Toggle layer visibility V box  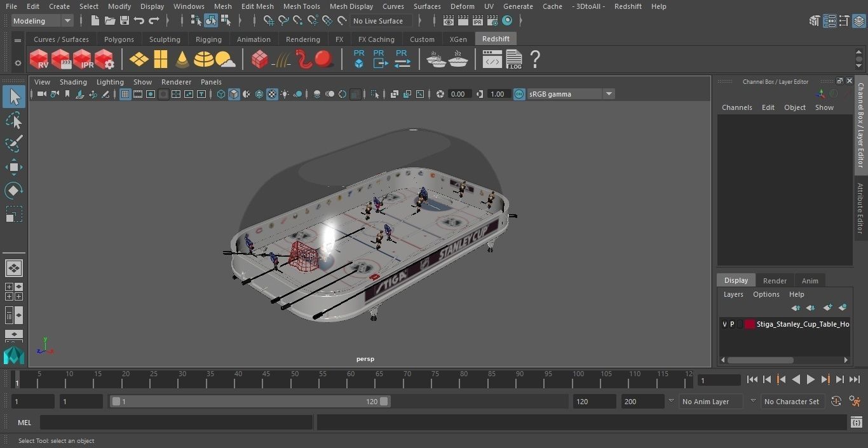(x=724, y=324)
